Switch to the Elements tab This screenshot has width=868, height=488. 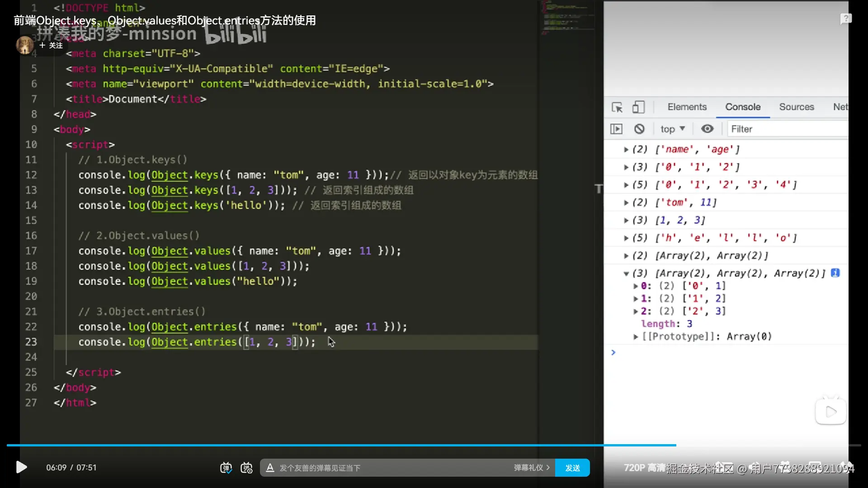point(687,107)
